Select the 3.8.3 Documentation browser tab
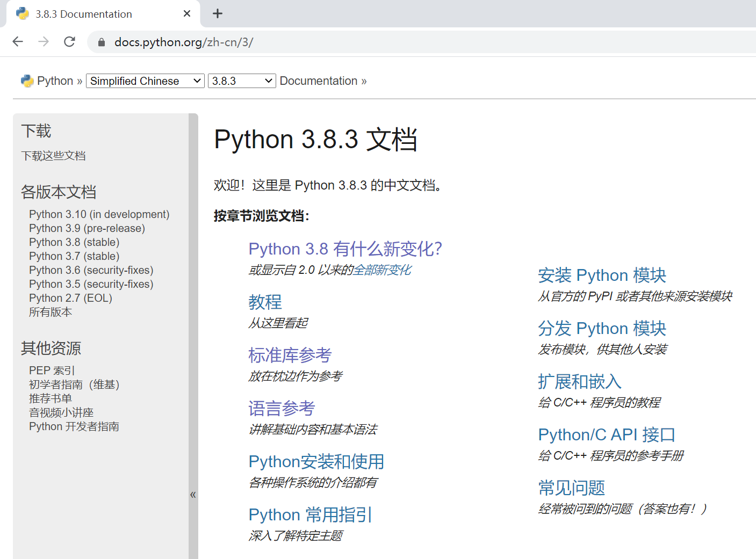 [103, 14]
